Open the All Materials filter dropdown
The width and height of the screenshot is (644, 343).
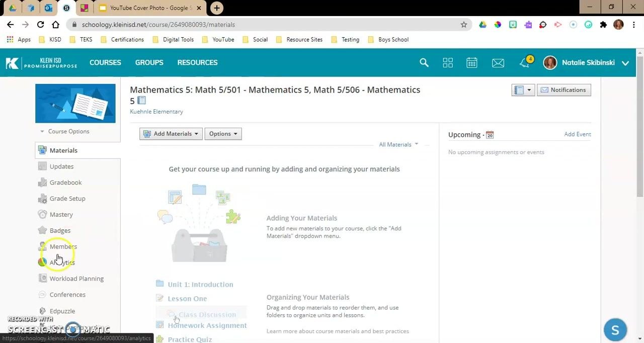398,145
